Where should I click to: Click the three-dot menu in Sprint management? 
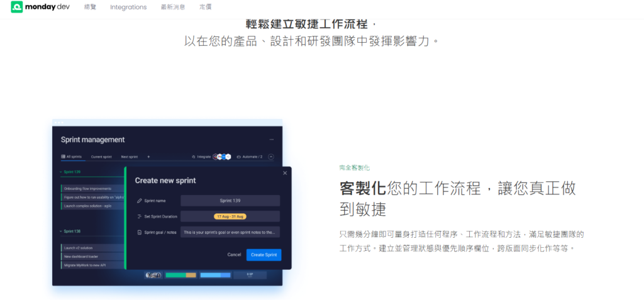coord(272,140)
